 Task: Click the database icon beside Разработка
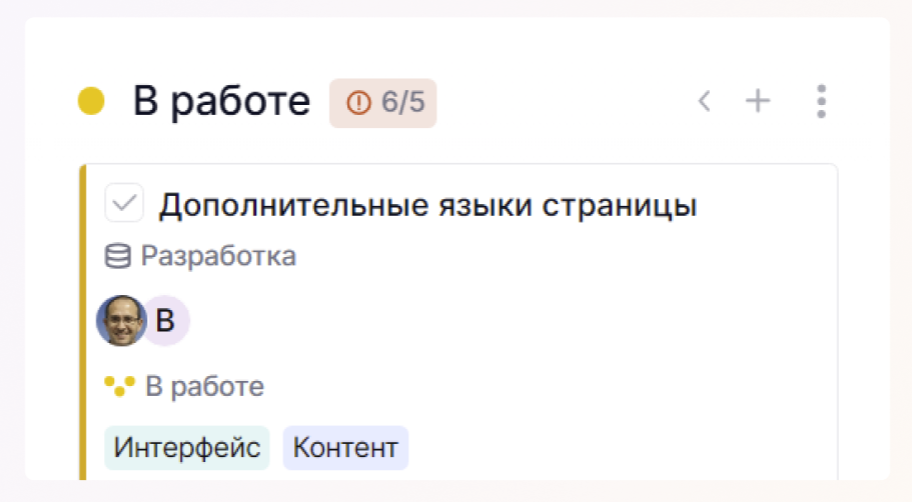pos(118,257)
